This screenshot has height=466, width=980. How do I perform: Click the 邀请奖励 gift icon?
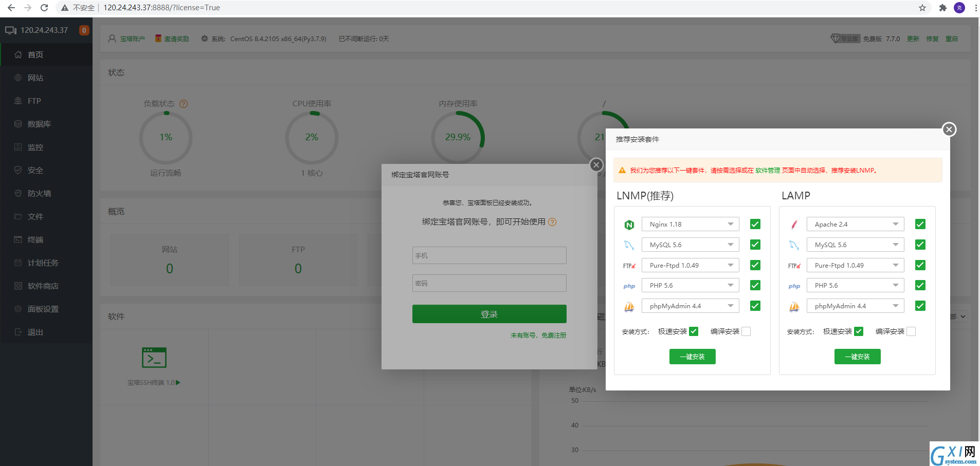tap(158, 39)
